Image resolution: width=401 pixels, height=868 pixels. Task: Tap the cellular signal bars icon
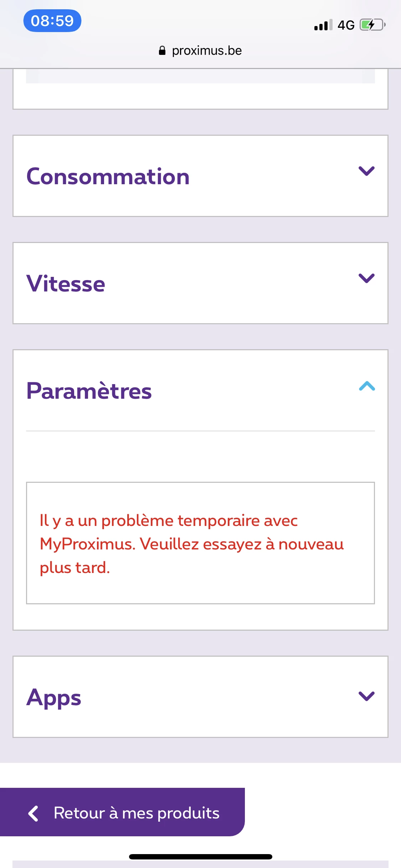(x=323, y=25)
